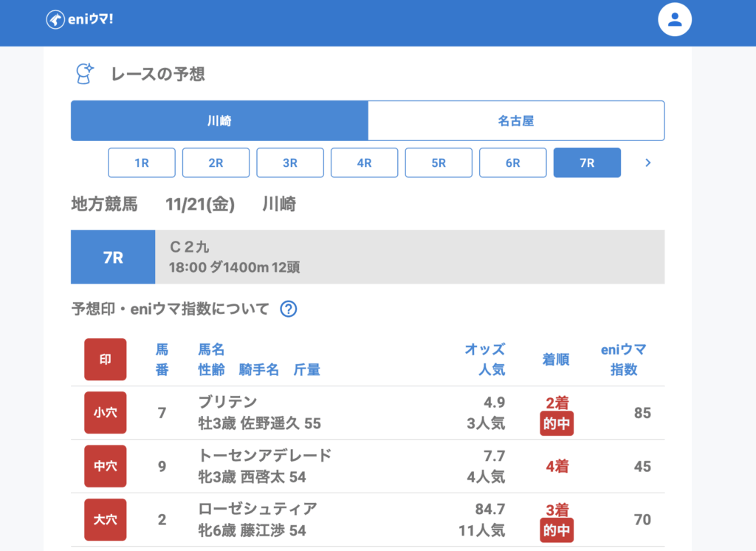
Task: Click the 小穴 mark badge
Action: click(105, 413)
